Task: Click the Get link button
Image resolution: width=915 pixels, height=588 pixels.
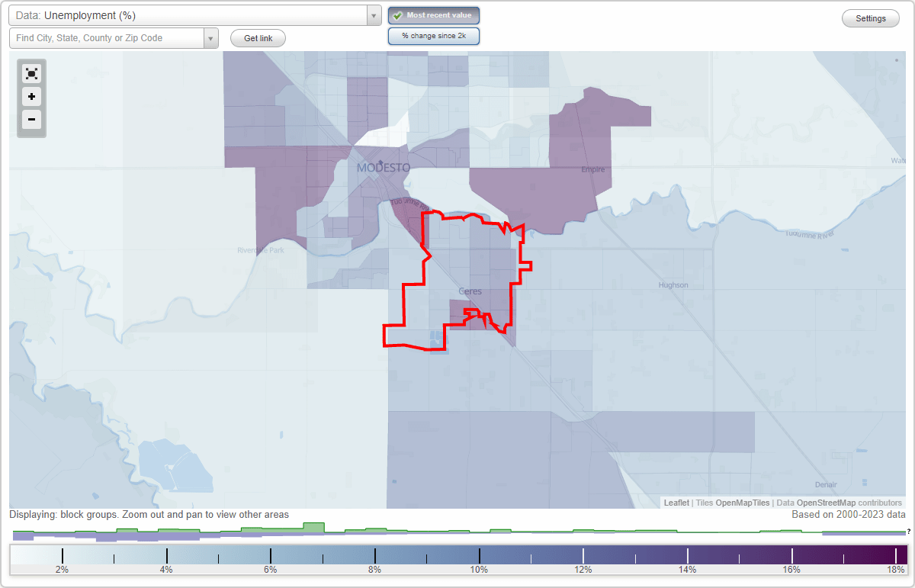Action: 257,38
